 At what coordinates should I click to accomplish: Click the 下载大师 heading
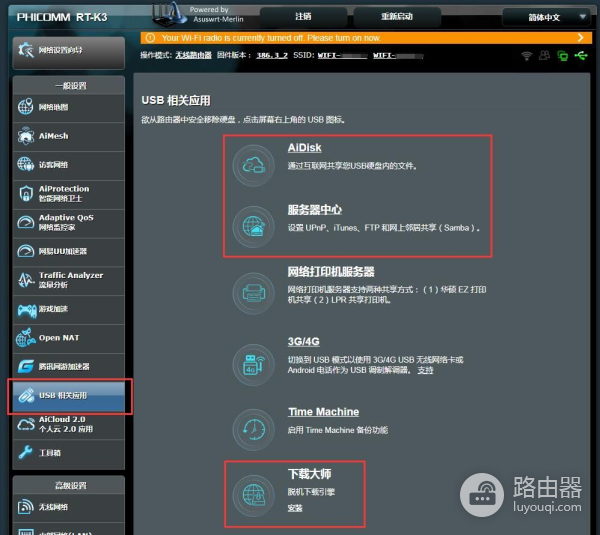(309, 474)
